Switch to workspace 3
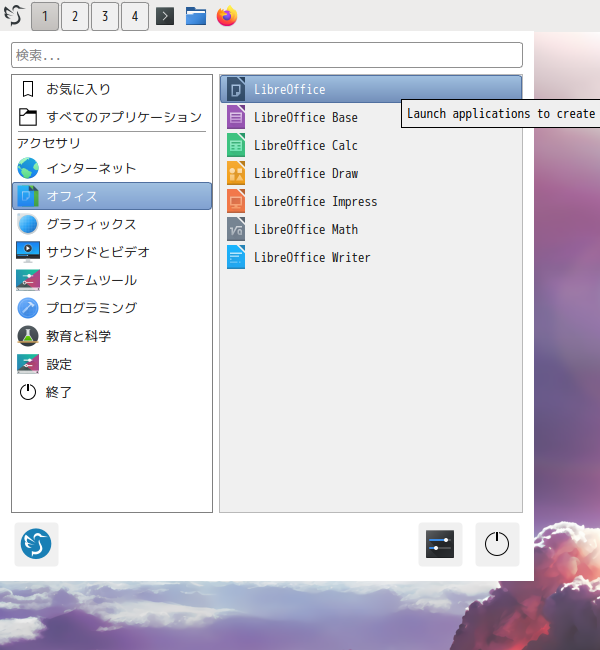The width and height of the screenshot is (600, 650). click(105, 16)
